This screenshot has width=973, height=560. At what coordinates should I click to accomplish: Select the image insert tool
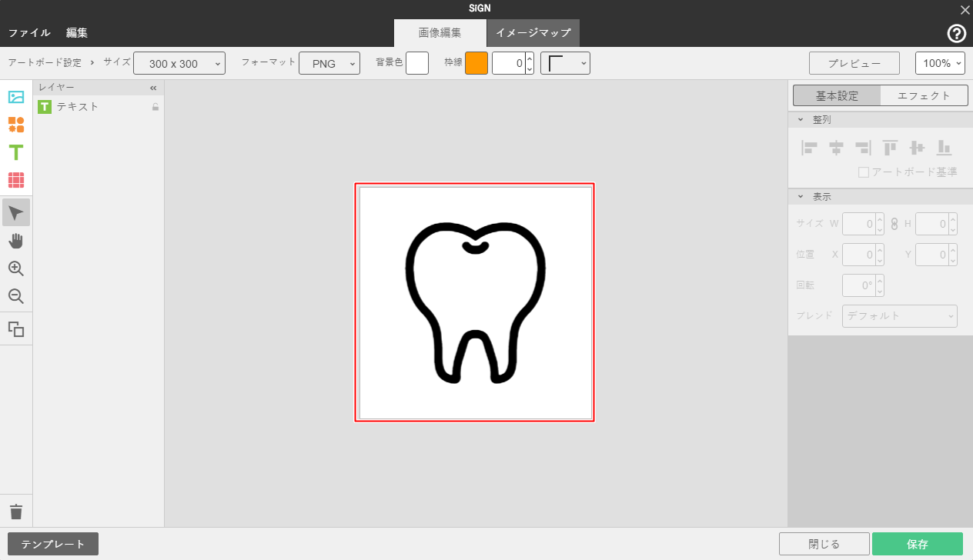pyautogui.click(x=16, y=97)
